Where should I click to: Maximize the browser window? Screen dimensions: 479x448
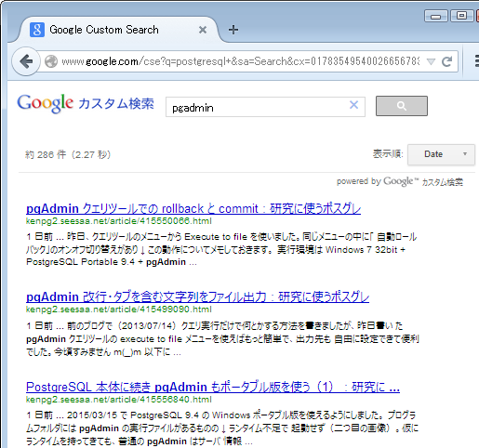point(461,16)
